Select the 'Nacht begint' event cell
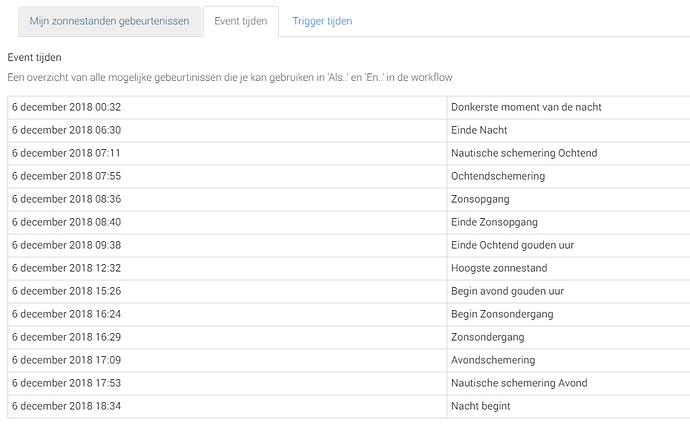 [x=481, y=406]
